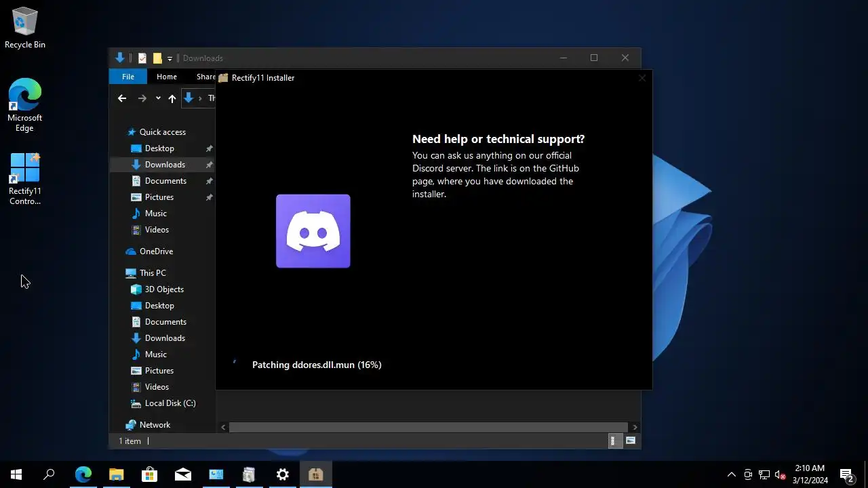Open the notification center icon
This screenshot has height=488, width=868.
846,474
